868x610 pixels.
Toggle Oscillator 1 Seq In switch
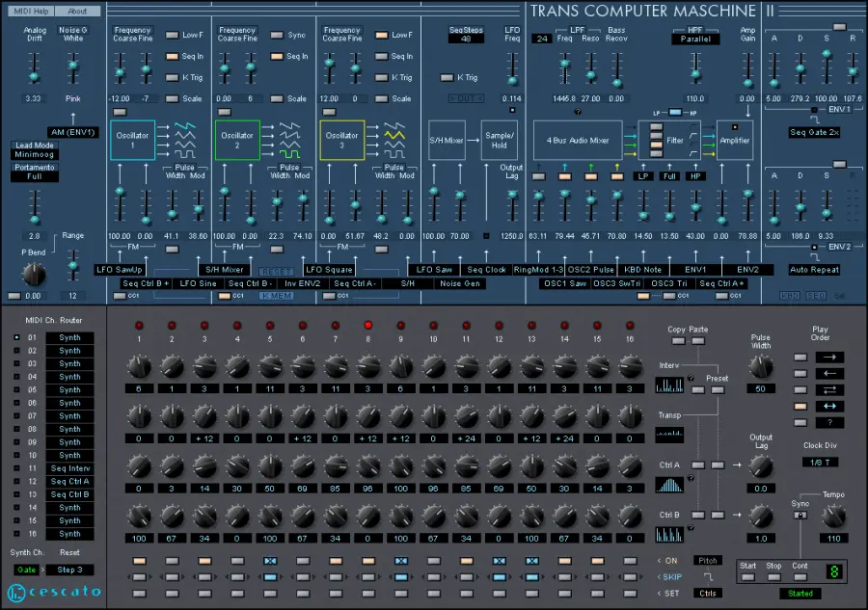point(173,57)
